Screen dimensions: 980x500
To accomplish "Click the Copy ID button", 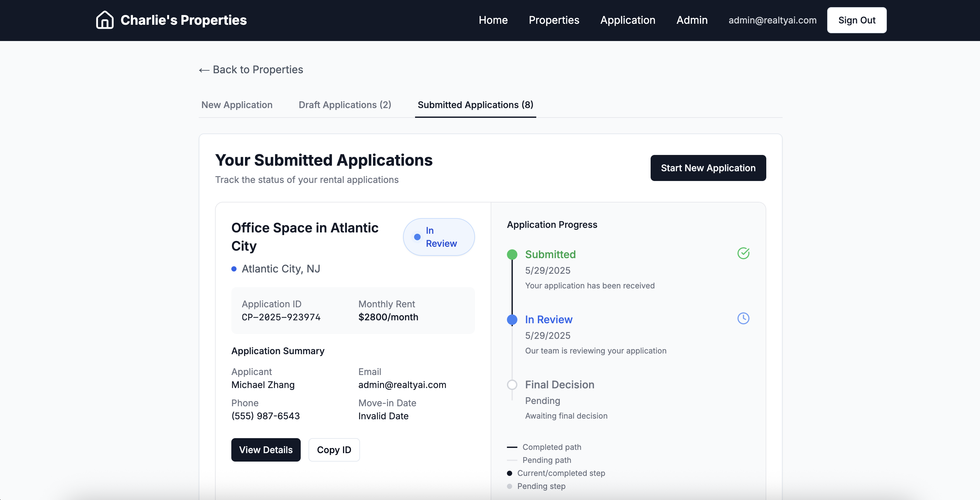I will tap(334, 450).
